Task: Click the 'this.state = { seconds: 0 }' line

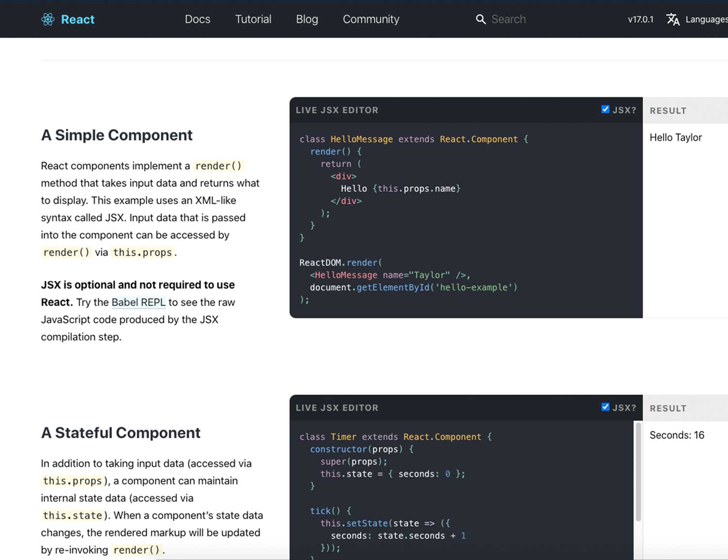Action: 393,474
